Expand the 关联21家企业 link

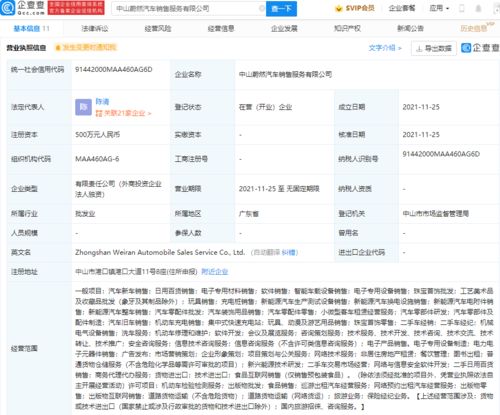(124, 113)
